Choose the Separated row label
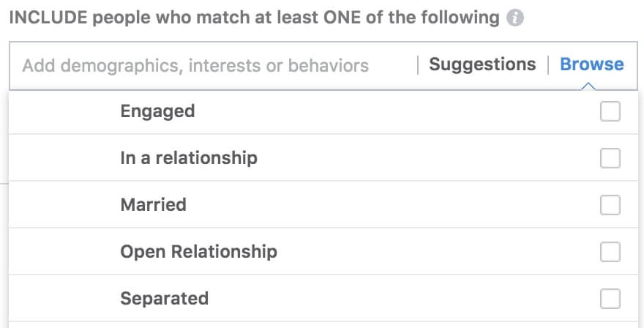 click(x=164, y=299)
